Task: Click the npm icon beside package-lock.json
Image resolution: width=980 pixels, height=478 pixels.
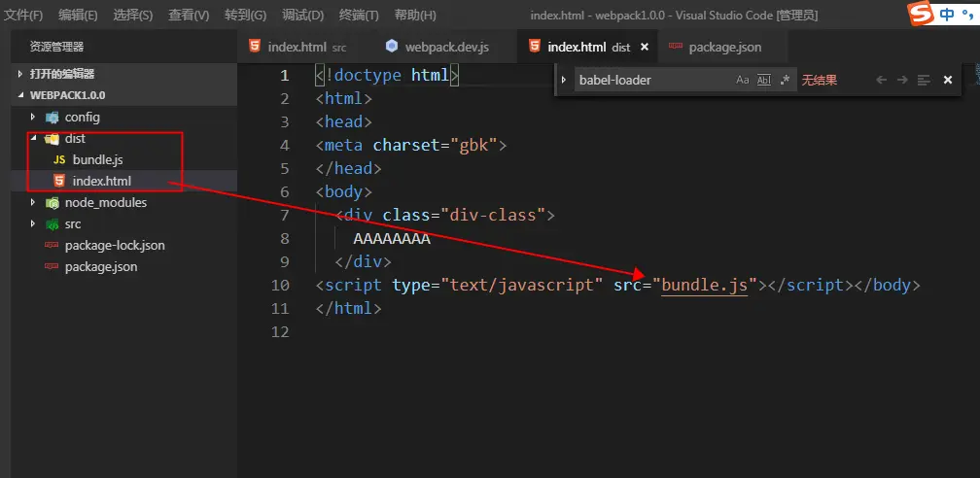Action: tap(52, 246)
